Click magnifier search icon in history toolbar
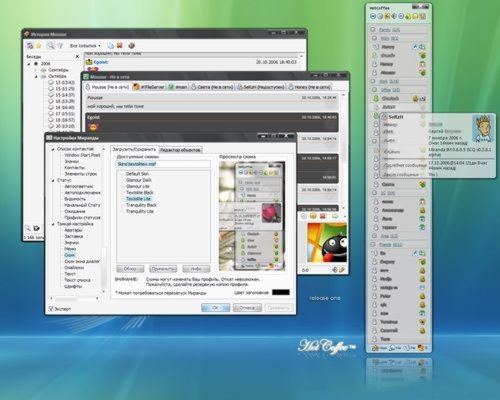 click(x=50, y=45)
